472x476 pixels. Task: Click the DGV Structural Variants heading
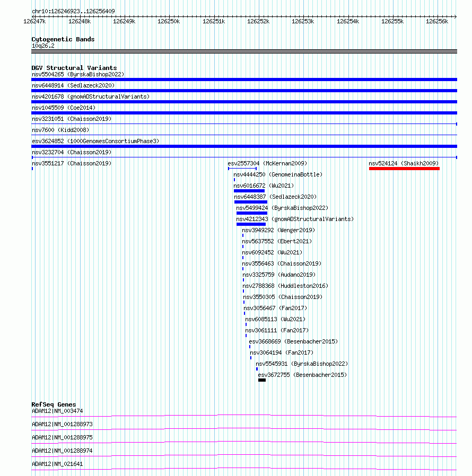74,68
